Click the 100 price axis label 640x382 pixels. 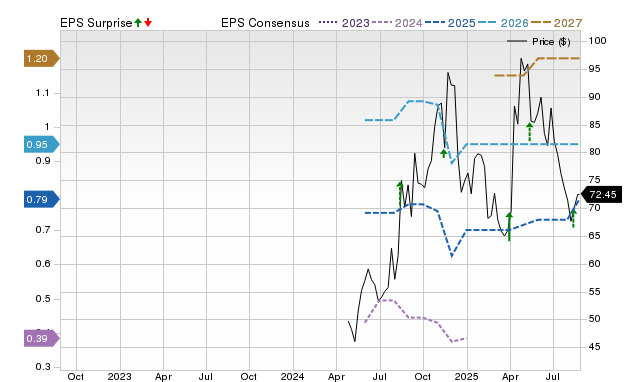(598, 41)
